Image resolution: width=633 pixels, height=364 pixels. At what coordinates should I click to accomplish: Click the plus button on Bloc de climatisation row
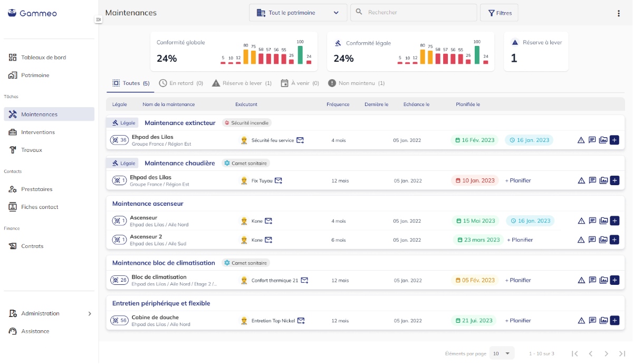[x=614, y=280]
